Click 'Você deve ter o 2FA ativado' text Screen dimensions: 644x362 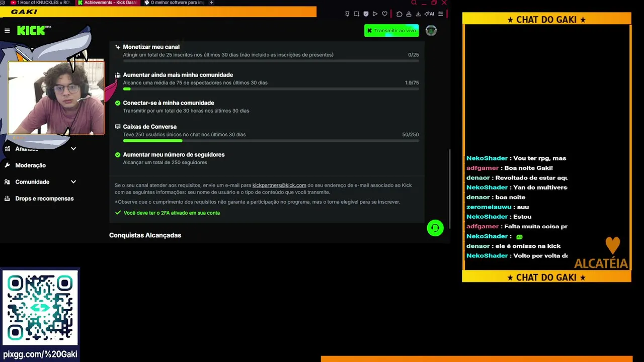click(172, 213)
